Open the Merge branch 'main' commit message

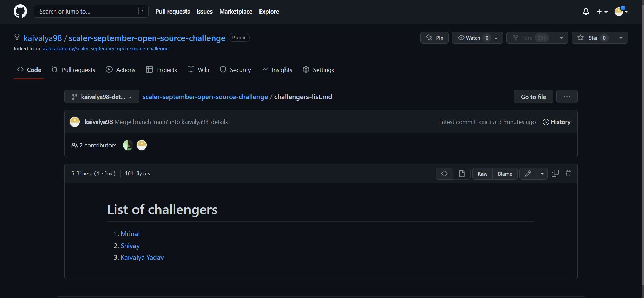coord(171,122)
